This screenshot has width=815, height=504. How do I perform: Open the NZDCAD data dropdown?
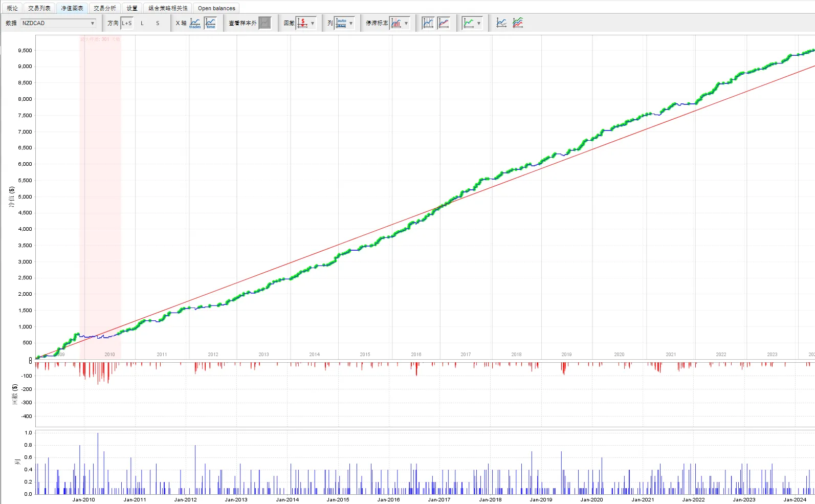click(x=58, y=23)
